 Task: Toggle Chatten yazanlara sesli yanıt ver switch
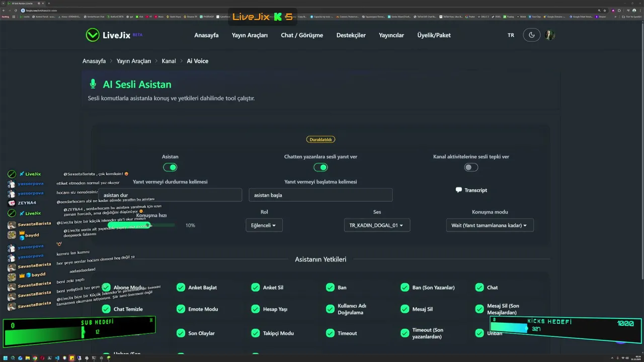[320, 167]
